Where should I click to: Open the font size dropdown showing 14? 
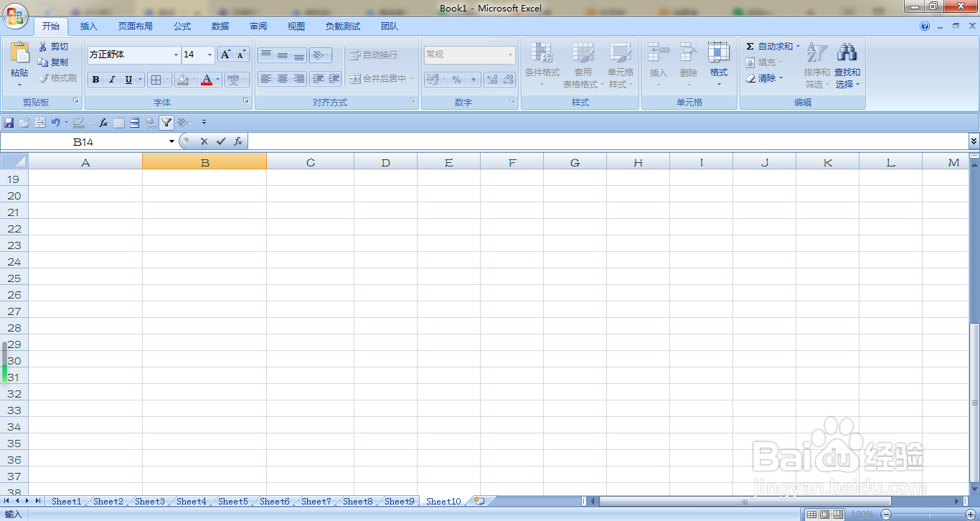(209, 55)
